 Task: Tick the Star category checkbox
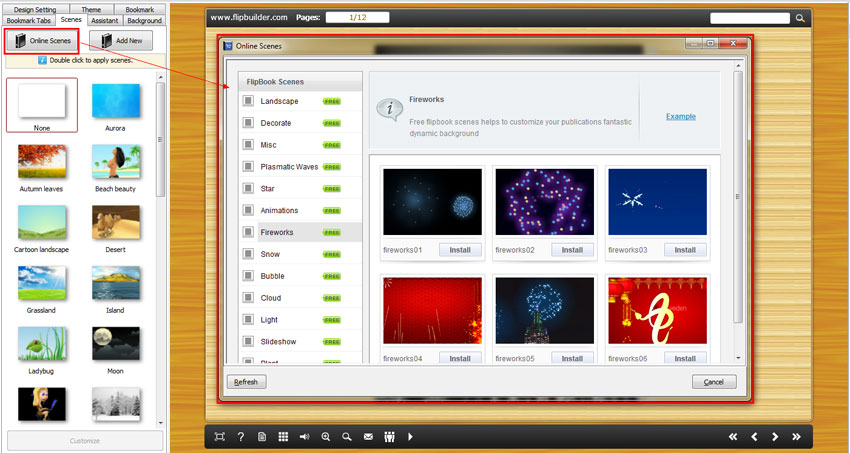[x=248, y=188]
